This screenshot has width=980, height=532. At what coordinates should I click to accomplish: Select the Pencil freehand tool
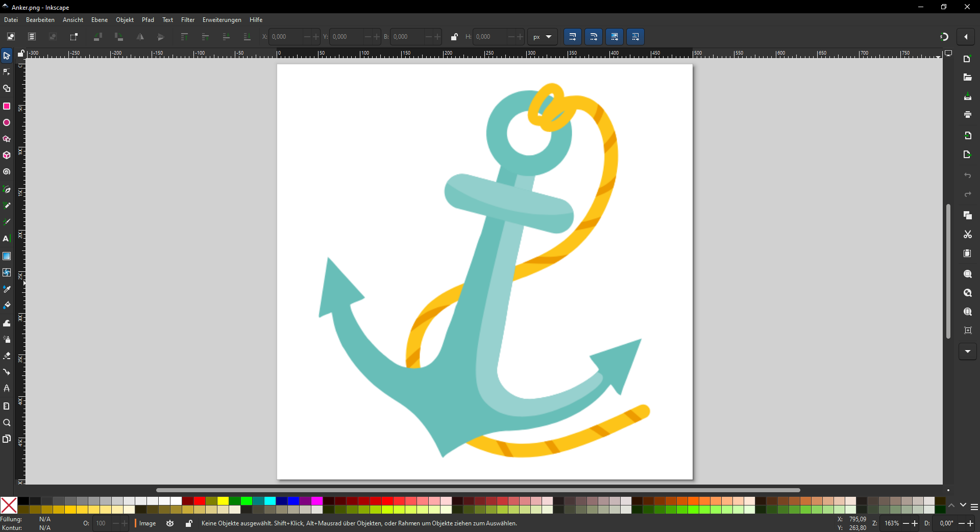(x=7, y=206)
